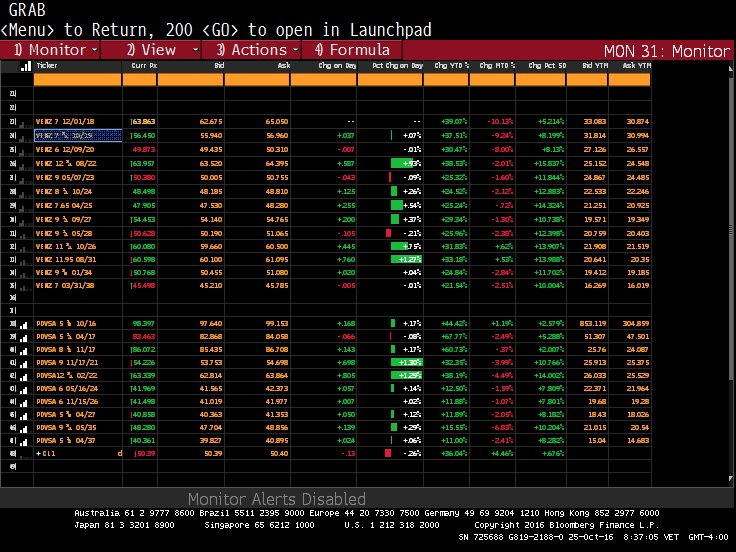Click the red Curr Px value 49.873
The height and width of the screenshot is (552, 736).
144,150
